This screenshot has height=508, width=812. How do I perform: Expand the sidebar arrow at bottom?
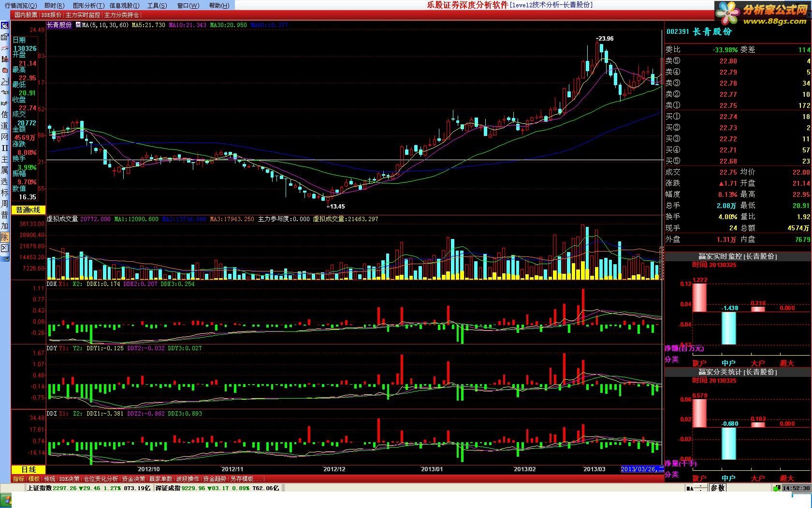5,259
